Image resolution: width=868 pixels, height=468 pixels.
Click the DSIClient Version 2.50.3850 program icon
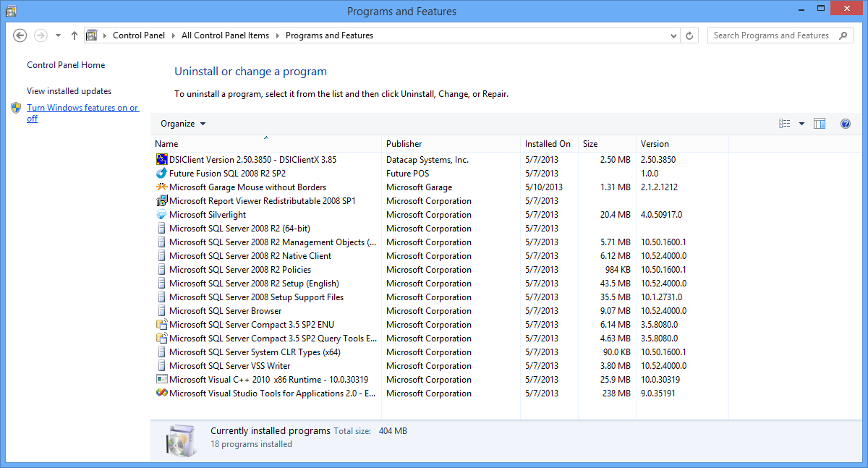(161, 160)
